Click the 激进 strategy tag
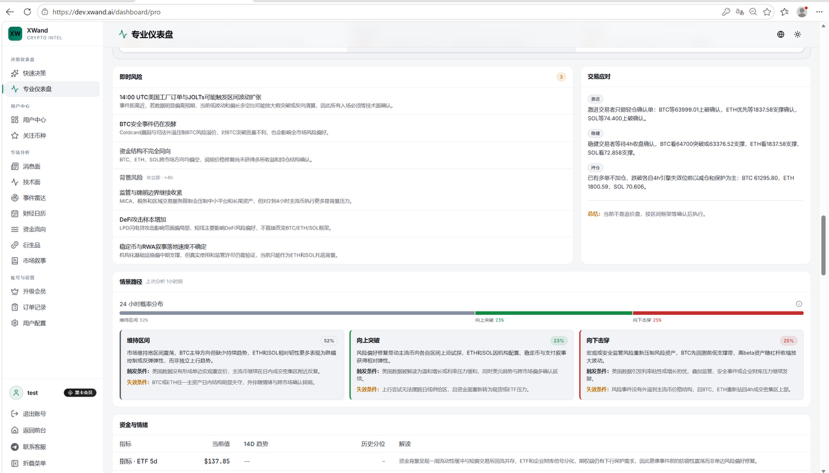The image size is (829, 473). point(595,99)
